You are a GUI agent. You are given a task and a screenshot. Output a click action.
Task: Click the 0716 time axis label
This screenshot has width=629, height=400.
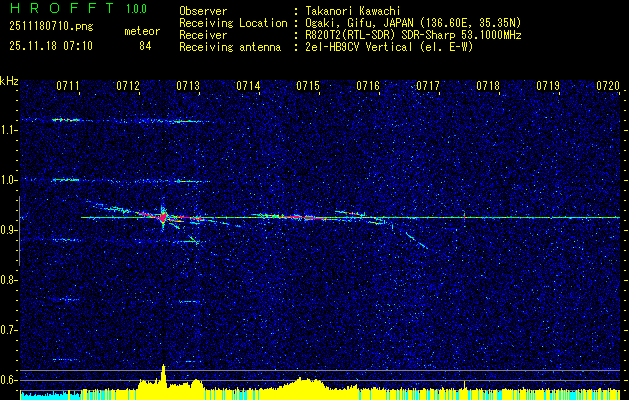(x=368, y=85)
